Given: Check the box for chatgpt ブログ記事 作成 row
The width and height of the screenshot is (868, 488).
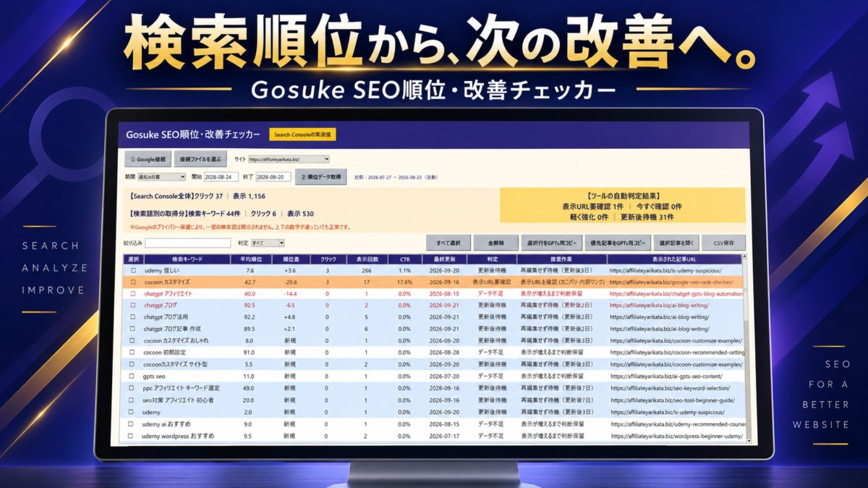Looking at the screenshot, I should click(132, 329).
